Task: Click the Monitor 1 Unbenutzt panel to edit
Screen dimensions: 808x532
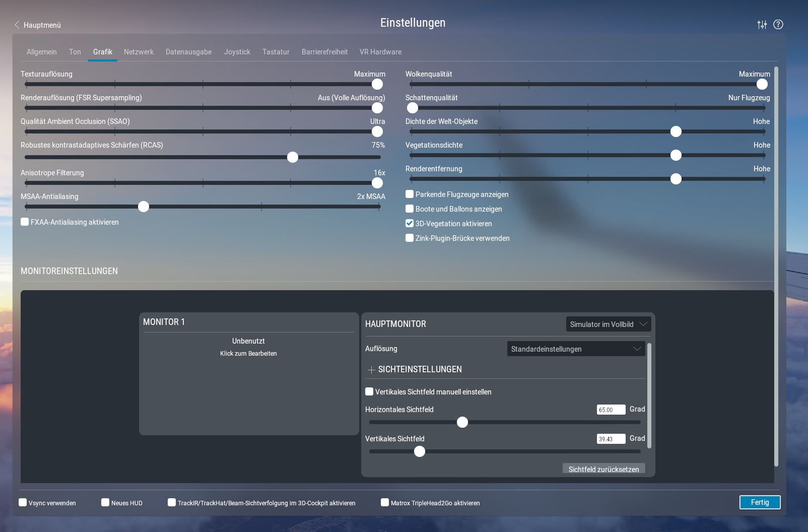Action: (249, 373)
